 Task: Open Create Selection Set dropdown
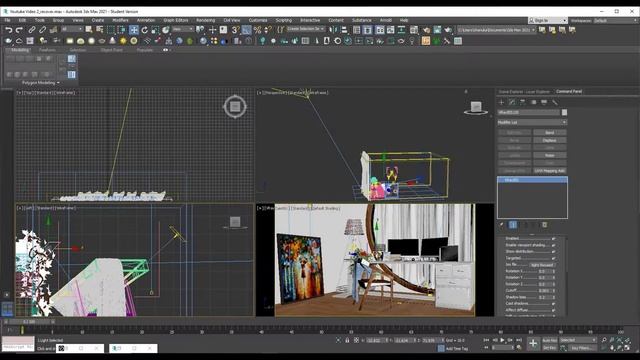pyautogui.click(x=306, y=29)
